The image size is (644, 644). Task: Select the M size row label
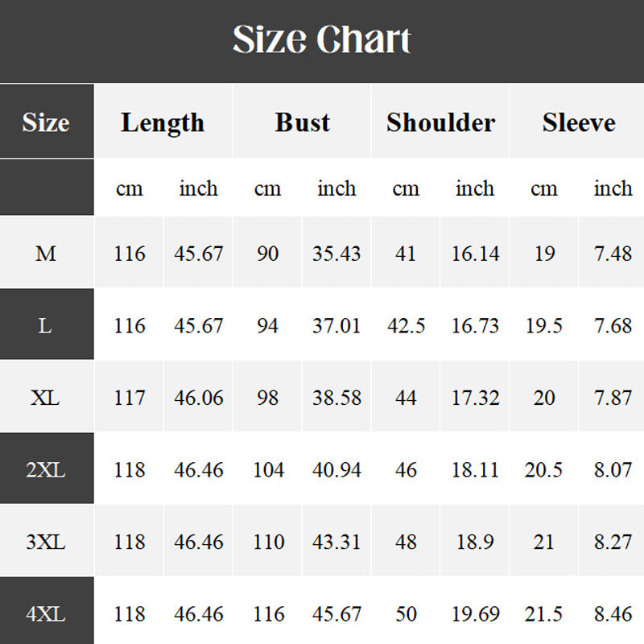(x=46, y=254)
